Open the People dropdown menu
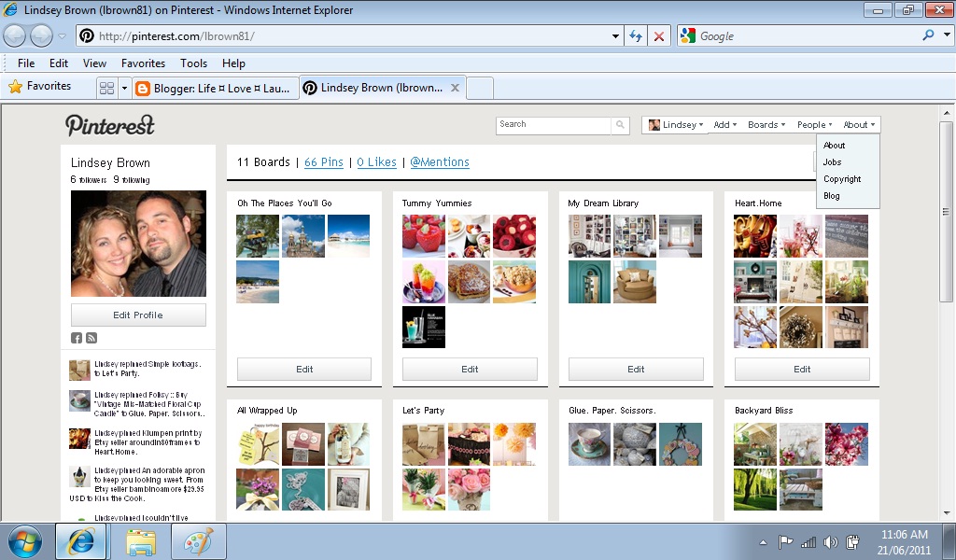Screen dimensions: 956x560 coord(813,125)
